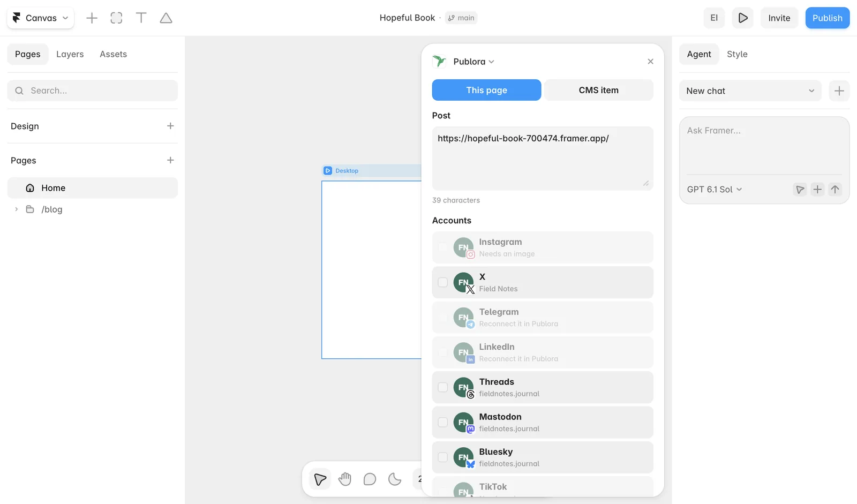The width and height of the screenshot is (857, 504).
Task: Select the cursor Select tool in the bottom toolbar
Action: [320, 479]
